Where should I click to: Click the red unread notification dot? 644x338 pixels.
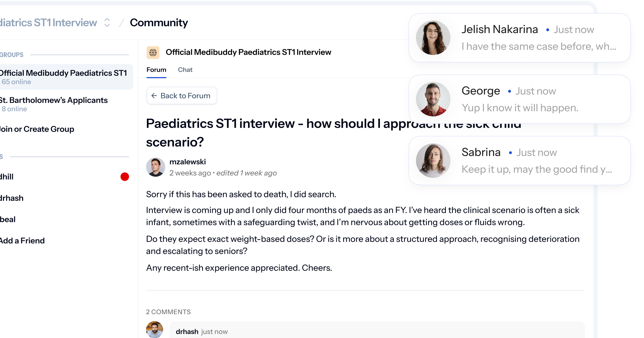point(125,177)
